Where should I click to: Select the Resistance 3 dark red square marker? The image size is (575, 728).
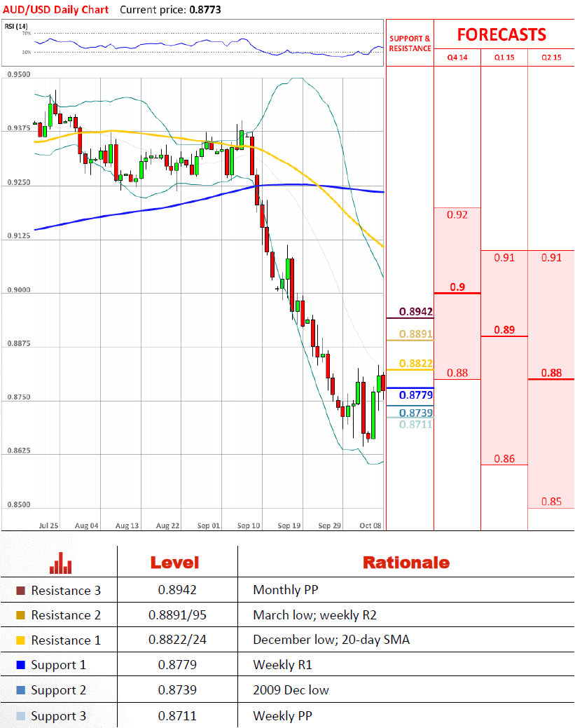coord(20,591)
